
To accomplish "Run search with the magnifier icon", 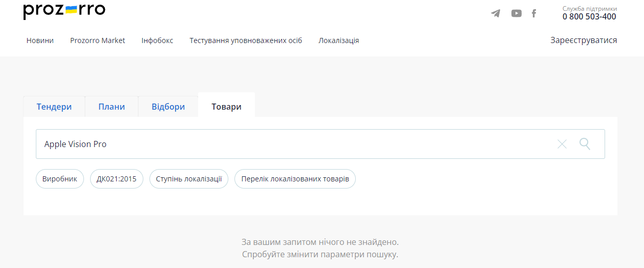I will click(585, 144).
